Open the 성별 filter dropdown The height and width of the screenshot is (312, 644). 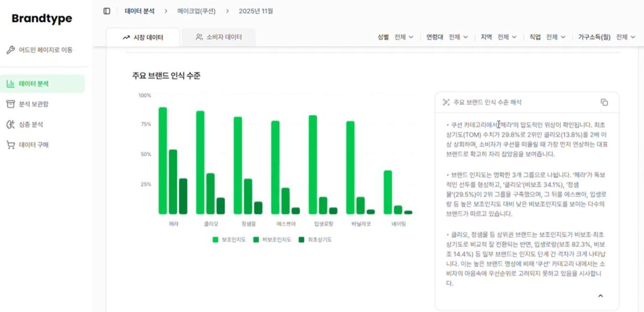395,37
